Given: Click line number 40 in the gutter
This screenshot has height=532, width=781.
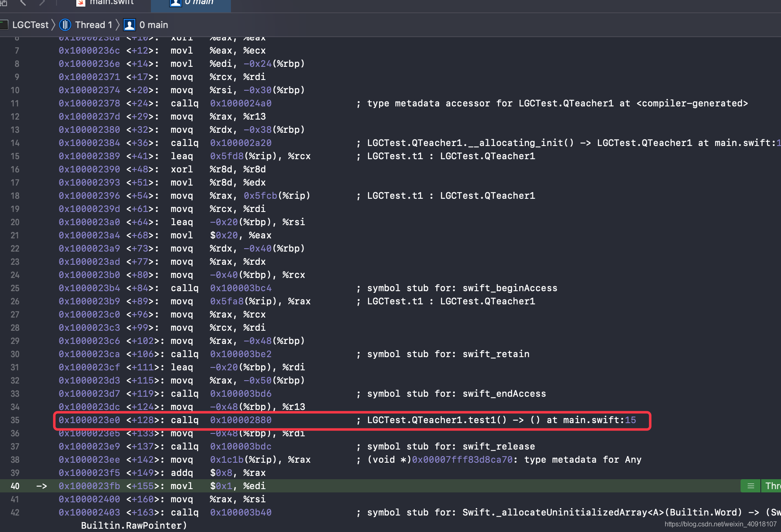Looking at the screenshot, I should click(x=15, y=486).
